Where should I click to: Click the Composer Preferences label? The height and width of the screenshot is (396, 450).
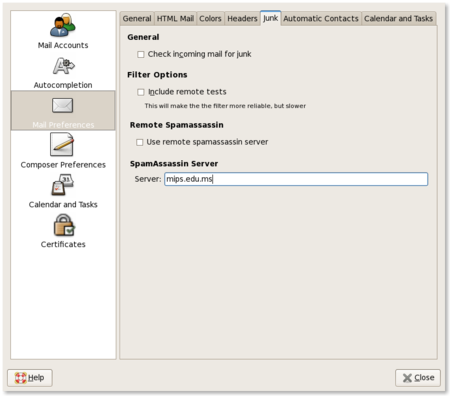tap(63, 165)
